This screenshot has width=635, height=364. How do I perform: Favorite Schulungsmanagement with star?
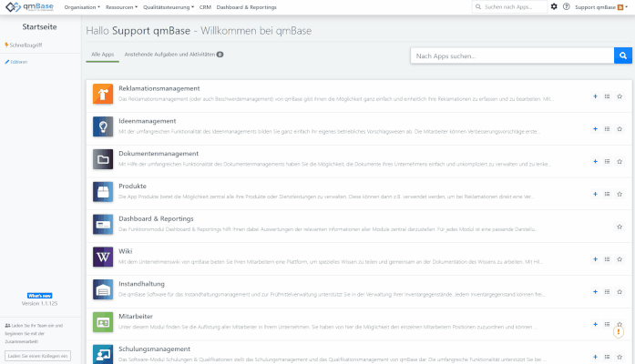click(x=620, y=357)
